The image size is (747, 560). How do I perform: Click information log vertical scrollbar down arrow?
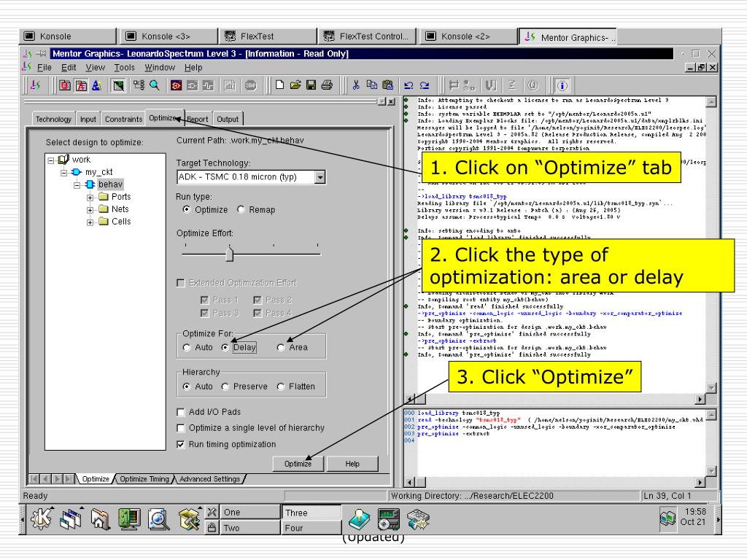711,388
